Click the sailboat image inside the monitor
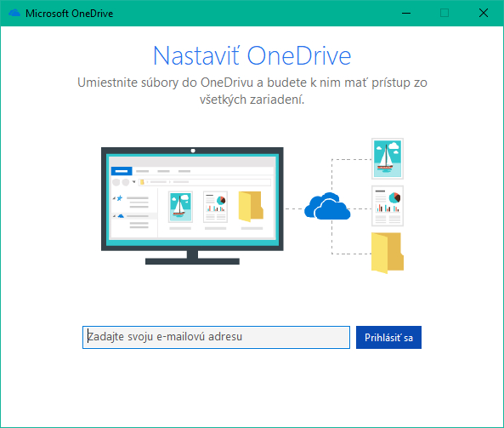504x428 pixels. 180,207
